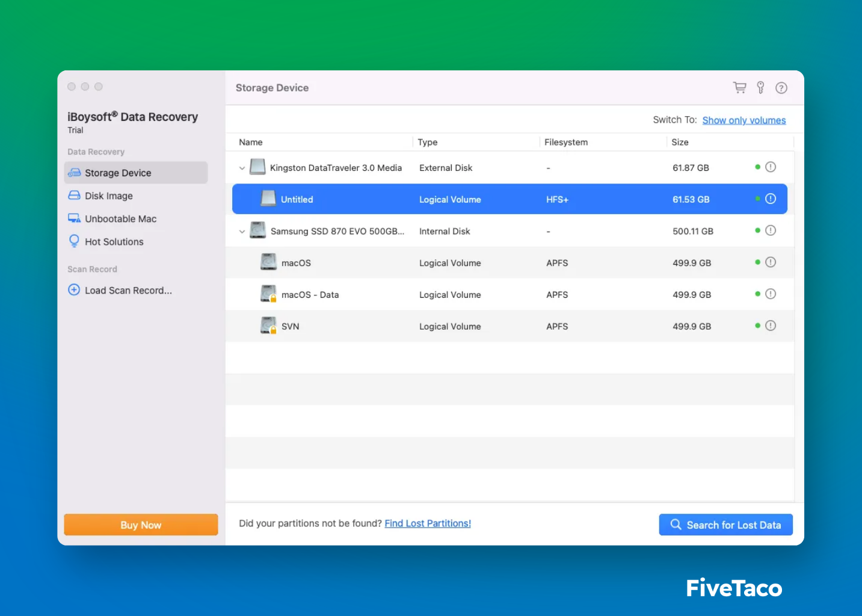Image resolution: width=862 pixels, height=616 pixels.
Task: Click the locked SVN volume disk icon
Action: (268, 325)
